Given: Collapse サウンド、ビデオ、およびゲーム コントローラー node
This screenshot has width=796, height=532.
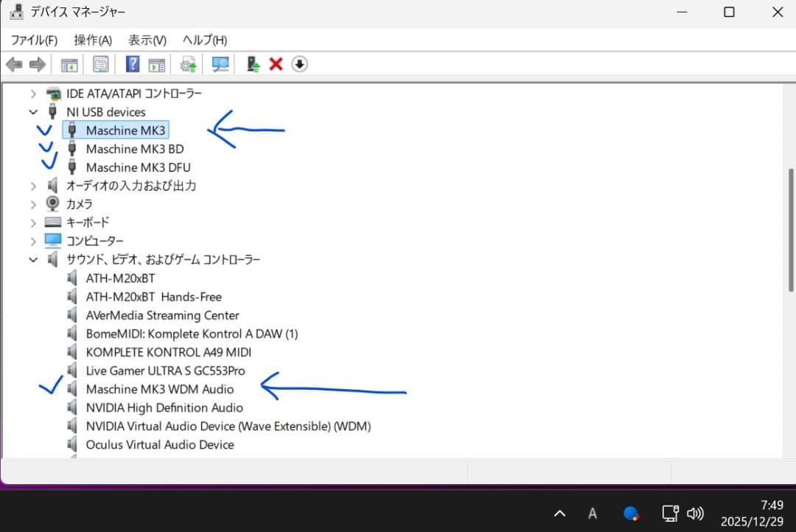Looking at the screenshot, I should pyautogui.click(x=32, y=259).
